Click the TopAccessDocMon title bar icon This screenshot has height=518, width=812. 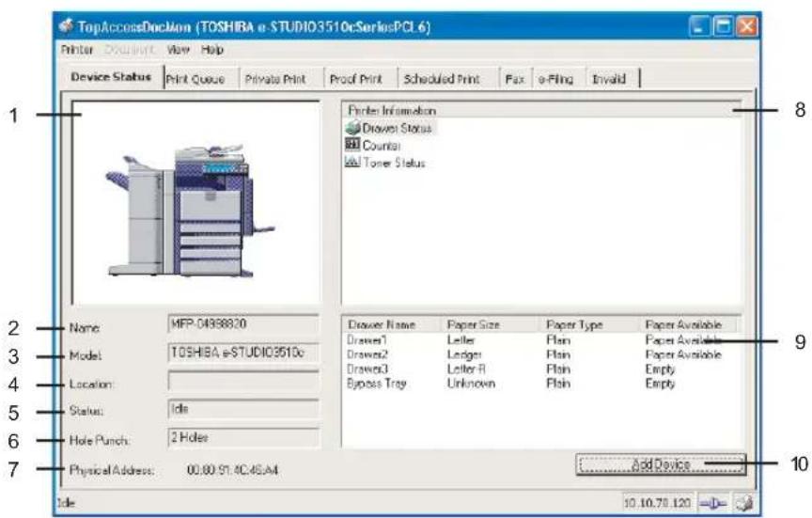[x=66, y=25]
